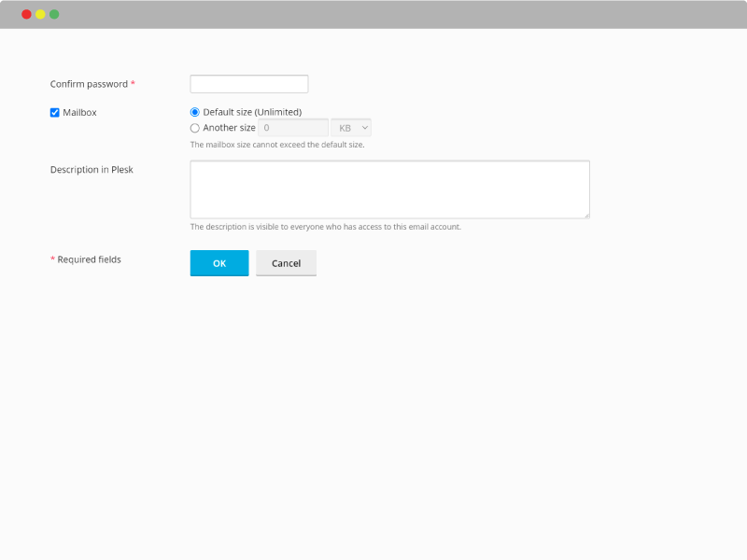
Task: Click the 'description is visible to everyone' hint
Action: pos(325,227)
